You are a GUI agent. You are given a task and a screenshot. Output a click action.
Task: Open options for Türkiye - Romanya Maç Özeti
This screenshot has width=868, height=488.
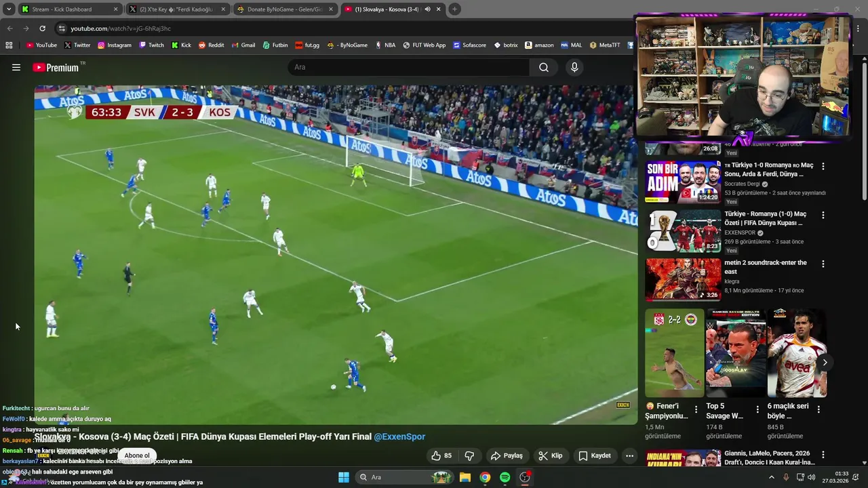(823, 215)
